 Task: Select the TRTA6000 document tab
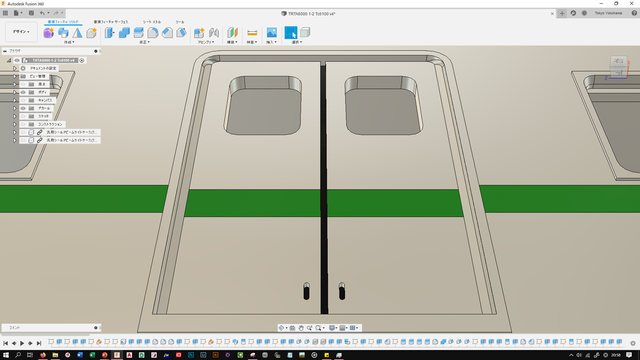tap(309, 13)
